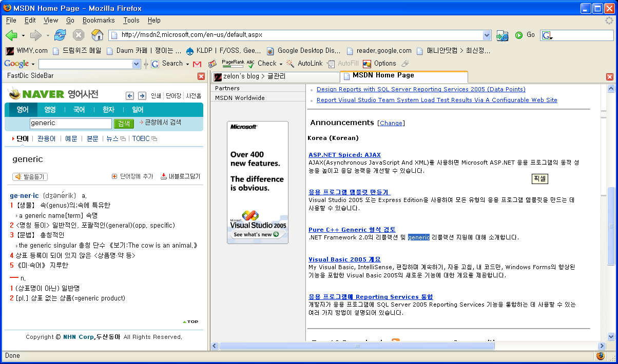
Task: Click Google toolbar Search button
Action: 167,64
